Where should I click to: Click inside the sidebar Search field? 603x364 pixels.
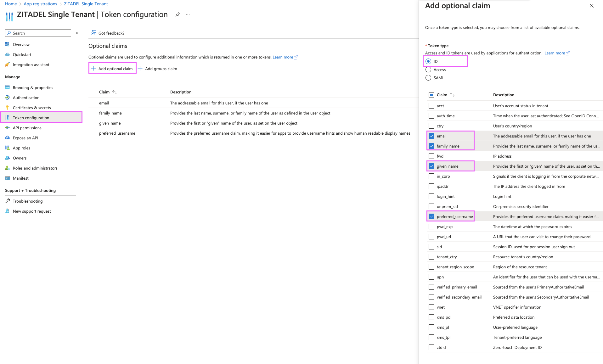(x=38, y=33)
